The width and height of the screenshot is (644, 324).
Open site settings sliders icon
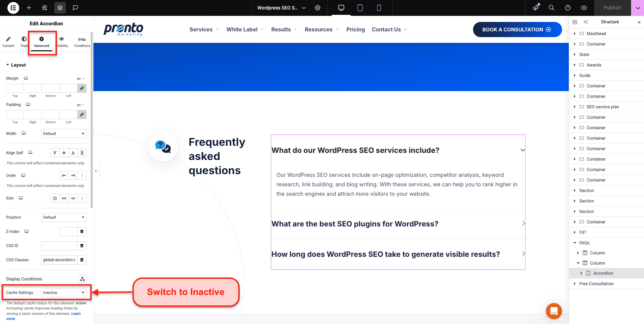[x=45, y=8]
